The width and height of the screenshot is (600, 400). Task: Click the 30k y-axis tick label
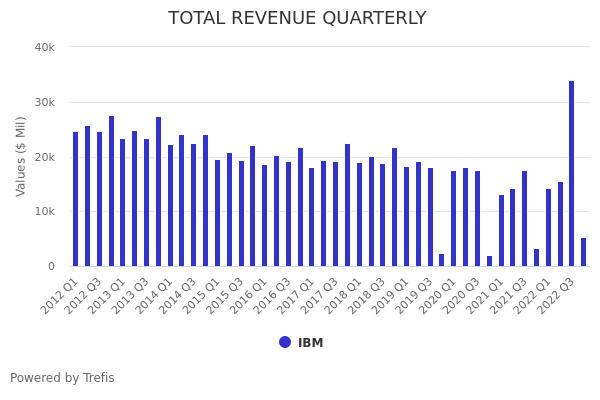44,102
